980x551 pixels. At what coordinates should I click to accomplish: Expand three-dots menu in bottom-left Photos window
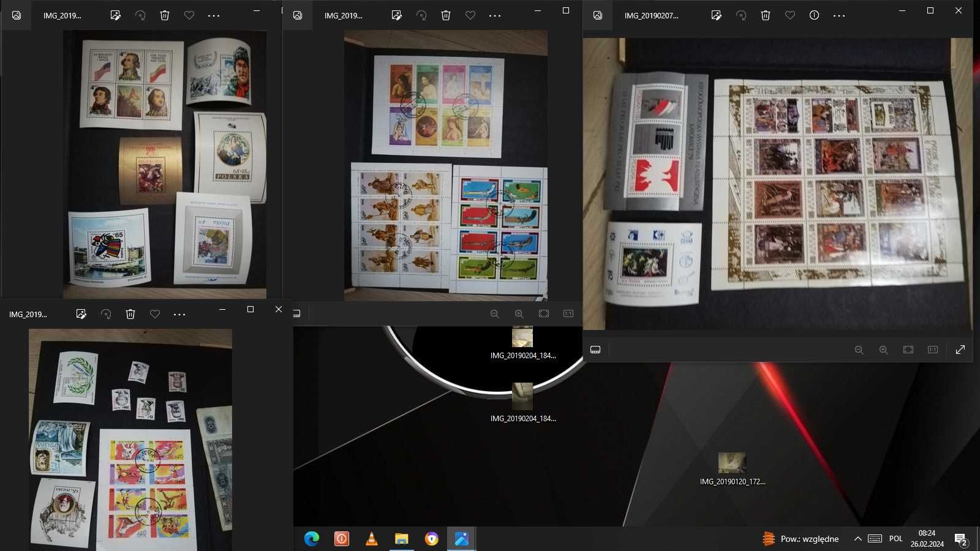pyautogui.click(x=179, y=314)
